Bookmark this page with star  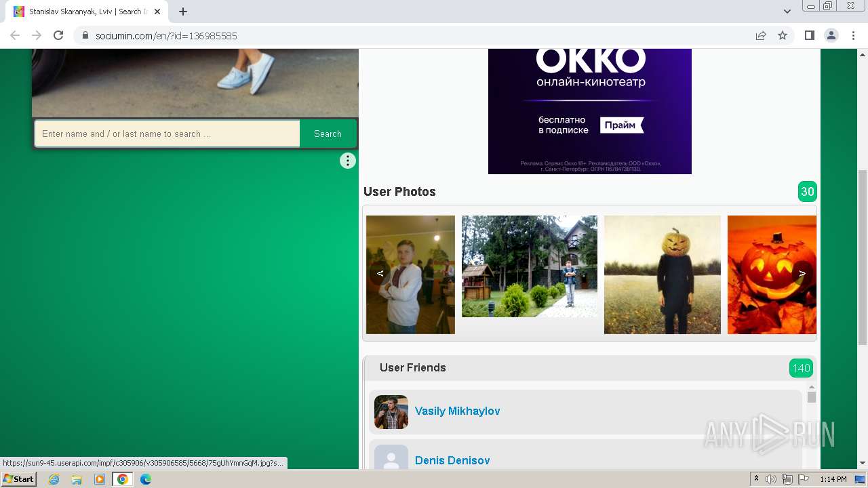point(783,35)
